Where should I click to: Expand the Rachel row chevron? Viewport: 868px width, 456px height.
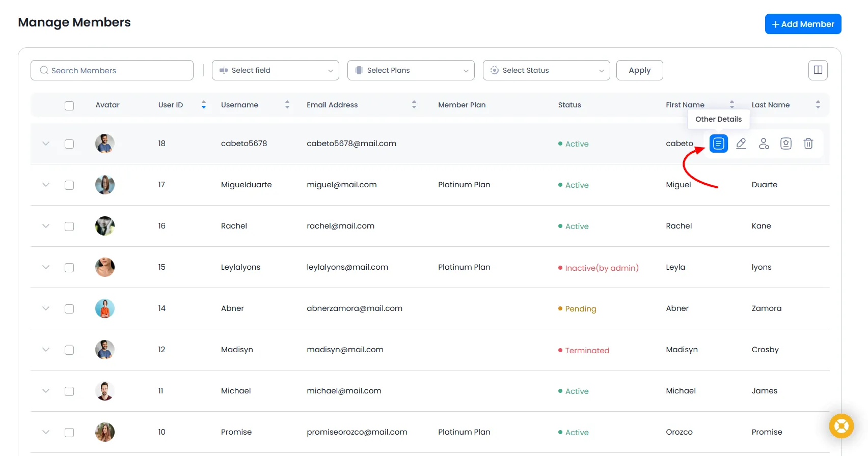[46, 226]
